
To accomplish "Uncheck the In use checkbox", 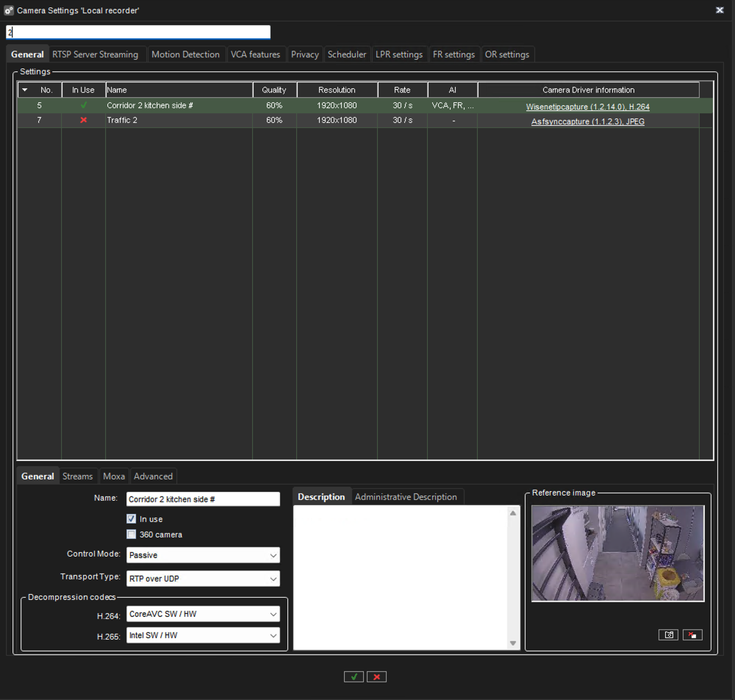I will click(132, 519).
